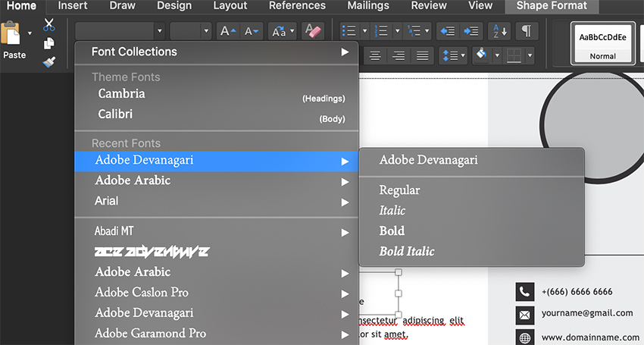This screenshot has height=345, width=644.
Task: Switch to the References tab
Action: pos(297,6)
